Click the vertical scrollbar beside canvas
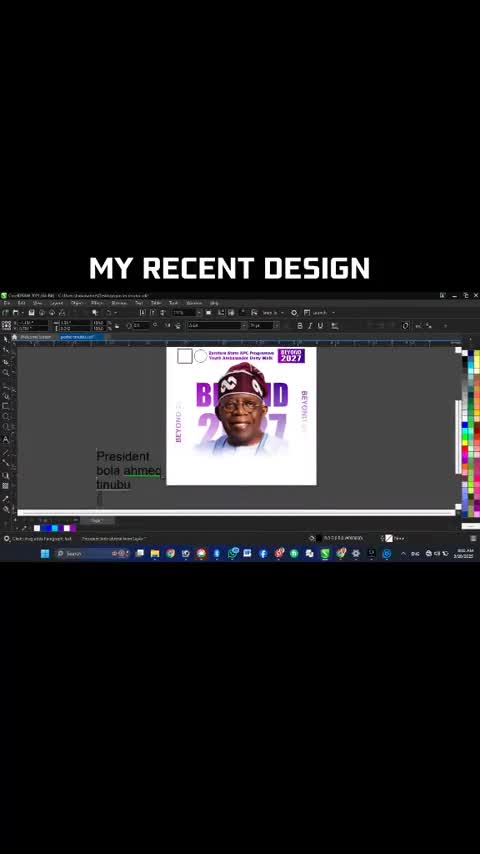Image resolution: width=480 pixels, height=854 pixels. pyautogui.click(x=458, y=436)
